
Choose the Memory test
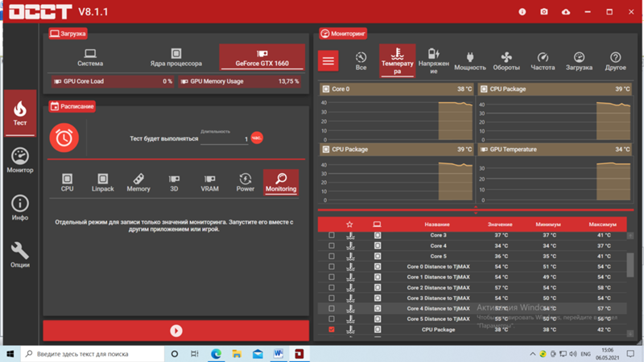tap(138, 183)
